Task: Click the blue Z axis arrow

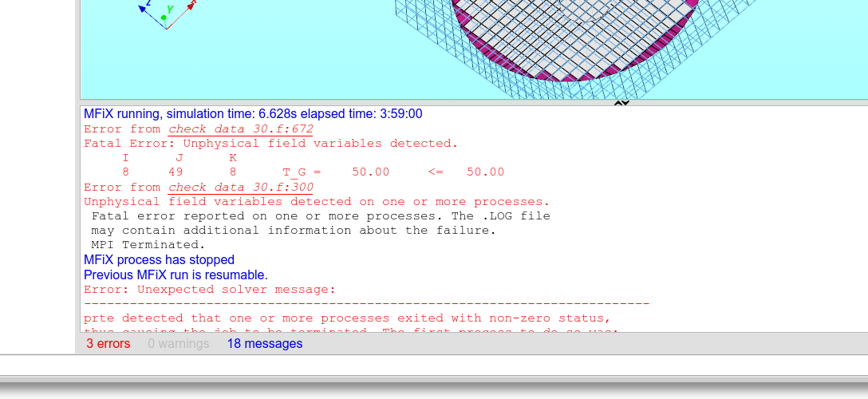Action: pyautogui.click(x=144, y=6)
